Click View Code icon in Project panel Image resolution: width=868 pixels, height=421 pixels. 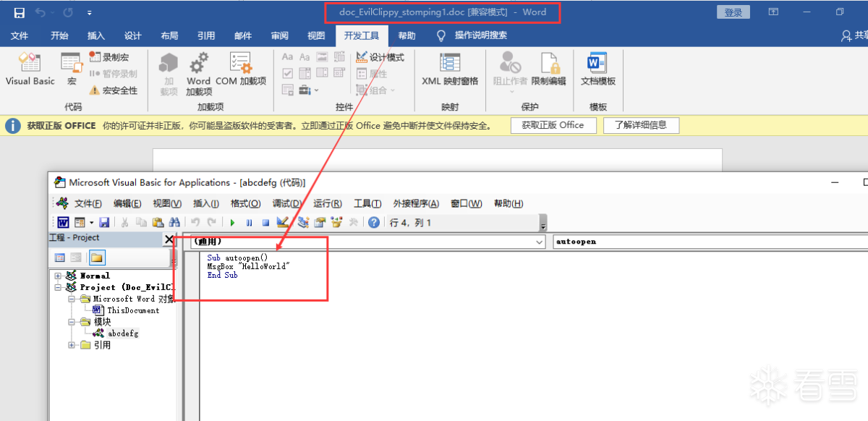tap(59, 258)
